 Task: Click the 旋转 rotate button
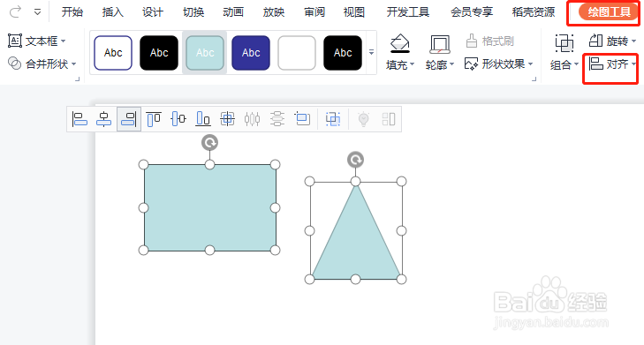coord(609,41)
